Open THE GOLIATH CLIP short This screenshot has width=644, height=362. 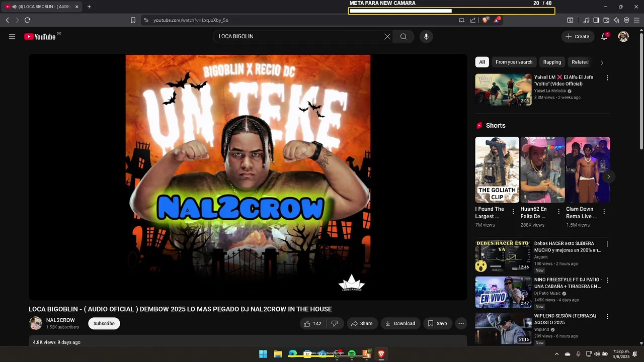pos(497,169)
